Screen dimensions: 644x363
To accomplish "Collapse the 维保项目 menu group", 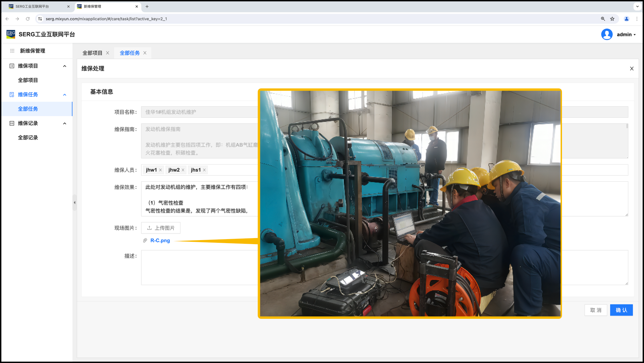I will pos(65,66).
